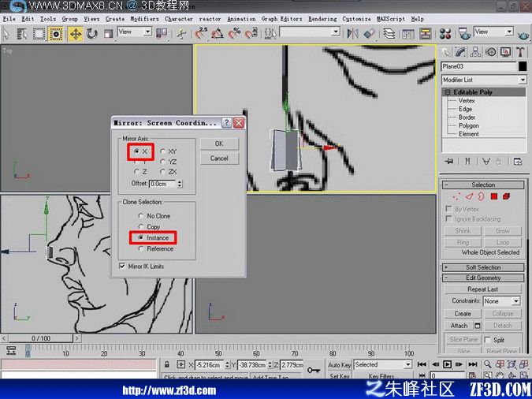Open the Layer Manager icon
Screen dimensions: 532x399
pyautogui.click(x=389, y=33)
